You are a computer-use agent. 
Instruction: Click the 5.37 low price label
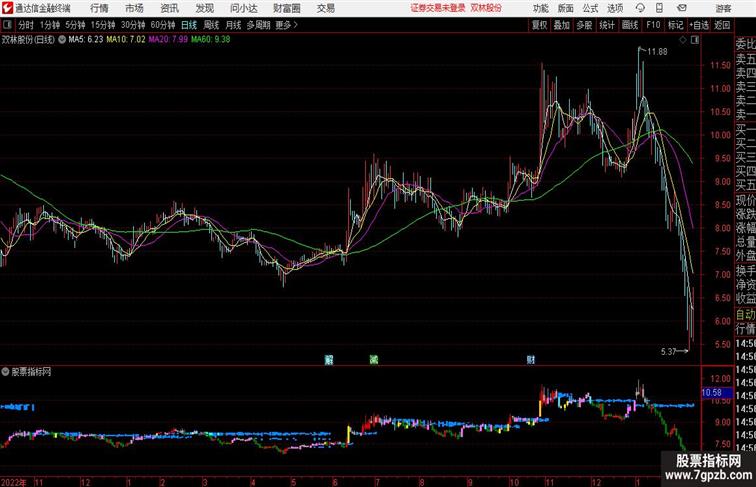pos(668,352)
